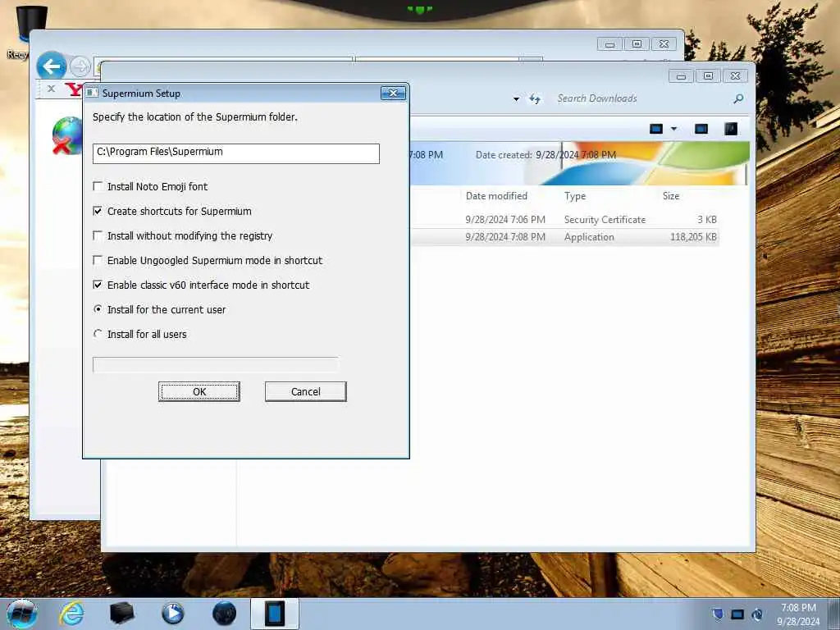Close the tab with the X beside Y
The image size is (840, 630).
pos(52,89)
